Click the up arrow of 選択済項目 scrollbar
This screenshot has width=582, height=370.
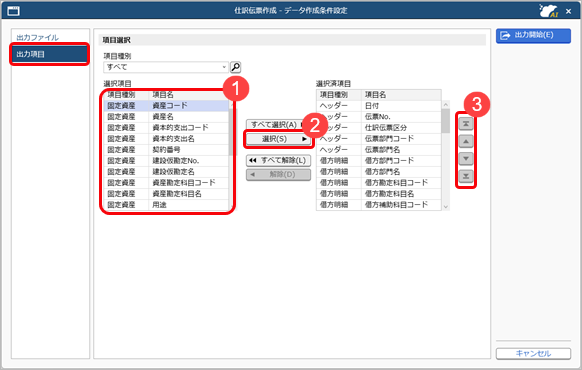pos(446,105)
